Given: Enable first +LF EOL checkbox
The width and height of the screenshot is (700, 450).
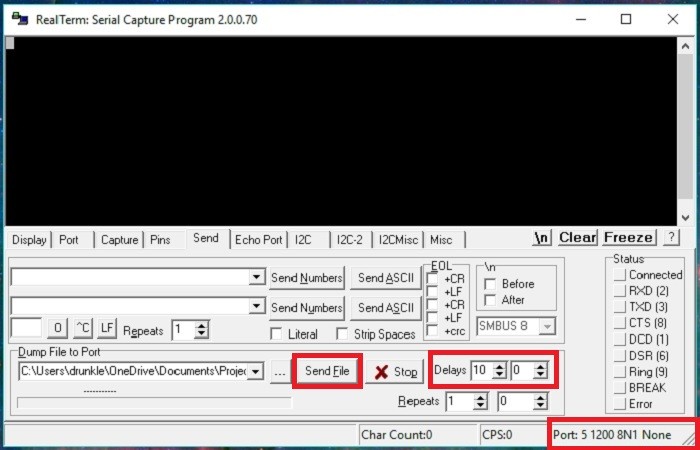Looking at the screenshot, I should pos(432,292).
